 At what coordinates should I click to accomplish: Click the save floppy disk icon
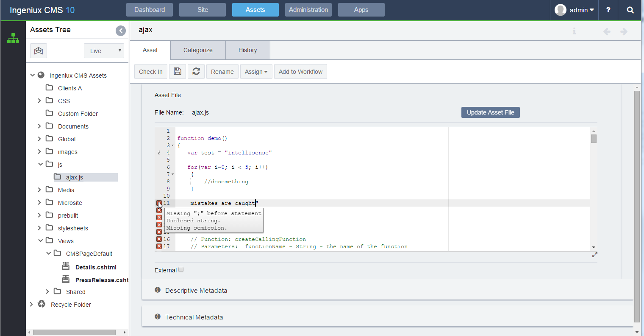[178, 72]
